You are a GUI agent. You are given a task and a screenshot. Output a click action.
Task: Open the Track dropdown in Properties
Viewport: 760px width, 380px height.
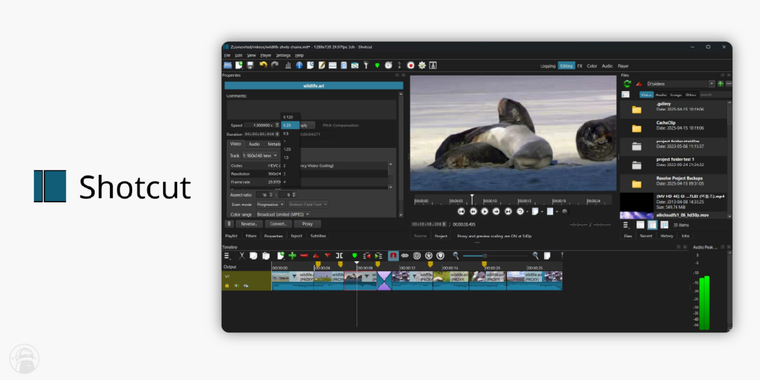(x=260, y=156)
